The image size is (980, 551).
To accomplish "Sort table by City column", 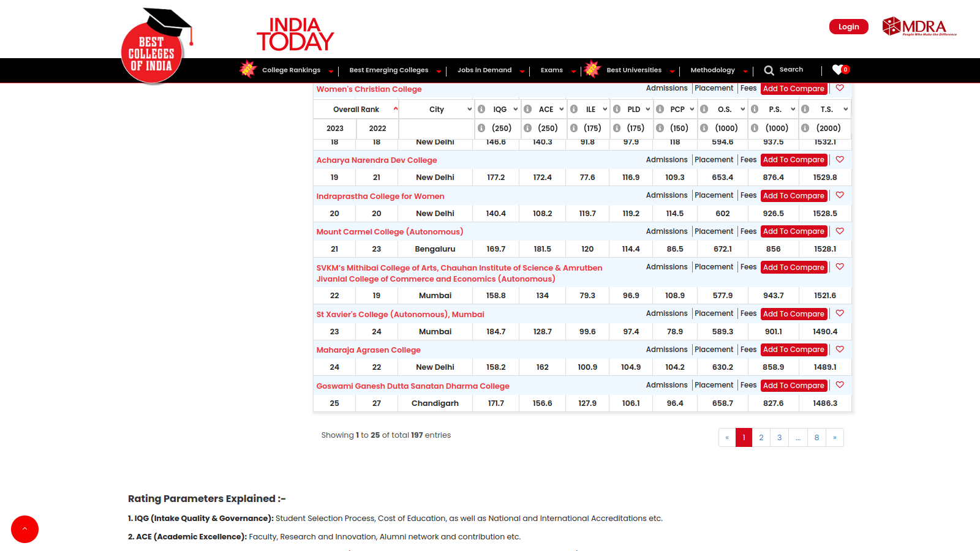I will (437, 110).
